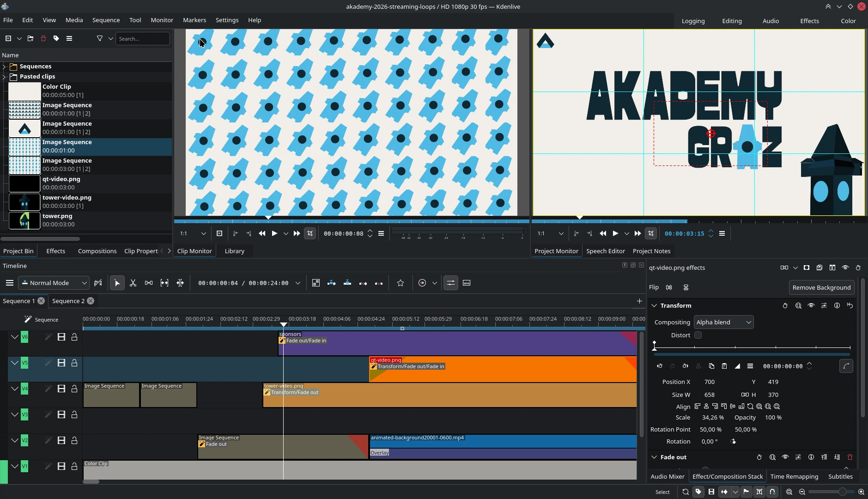Play the clip monitor preview
Image resolution: width=868 pixels, height=499 pixels.
coord(274,233)
